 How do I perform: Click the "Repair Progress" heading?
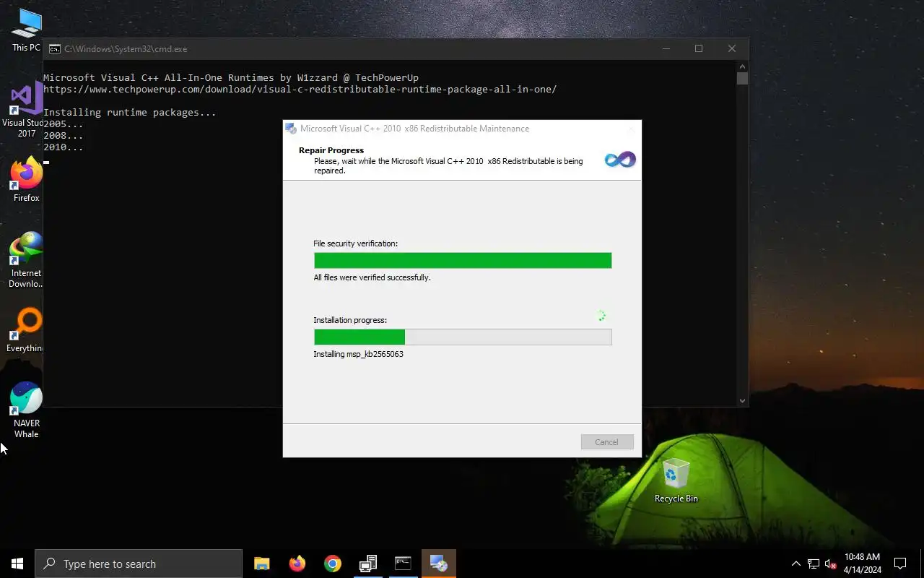pyautogui.click(x=331, y=150)
